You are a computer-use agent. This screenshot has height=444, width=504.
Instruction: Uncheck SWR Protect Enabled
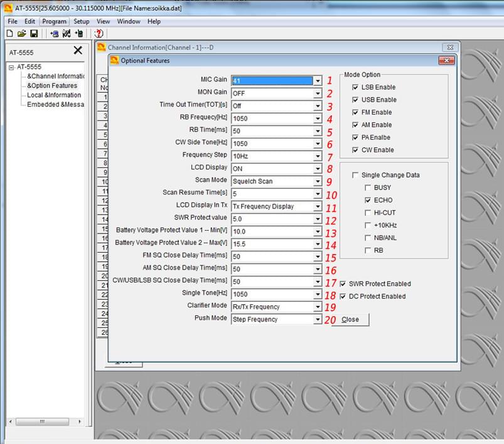coord(343,283)
